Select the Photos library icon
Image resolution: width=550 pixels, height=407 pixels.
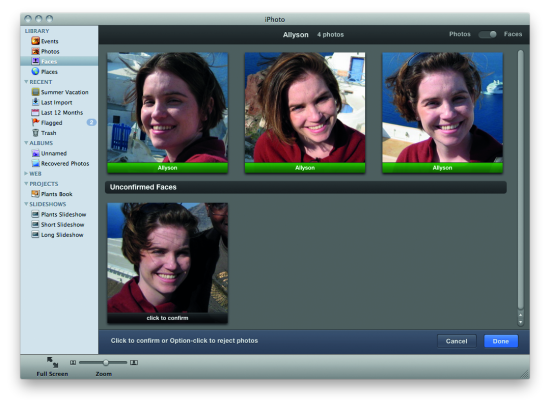(x=35, y=51)
